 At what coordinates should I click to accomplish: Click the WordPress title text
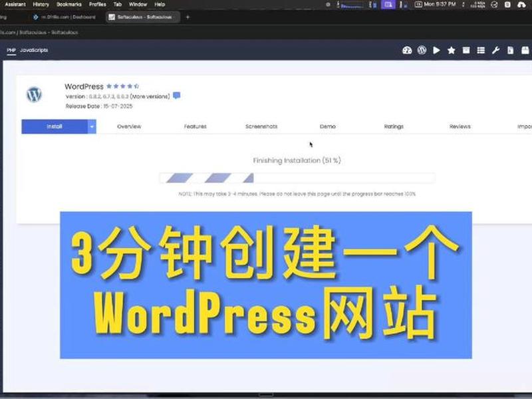click(84, 86)
